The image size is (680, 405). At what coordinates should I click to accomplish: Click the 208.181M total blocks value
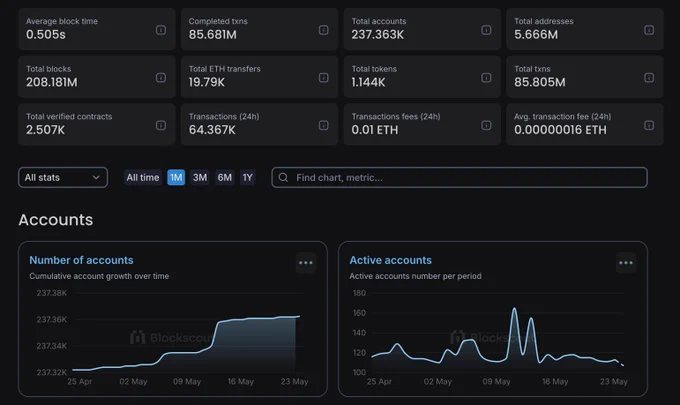point(52,82)
